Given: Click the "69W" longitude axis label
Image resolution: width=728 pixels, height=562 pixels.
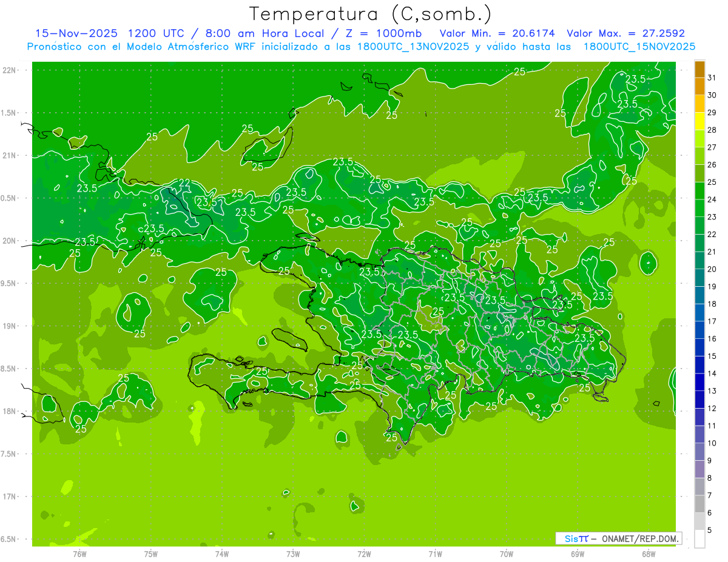Looking at the screenshot, I should pyautogui.click(x=578, y=554).
